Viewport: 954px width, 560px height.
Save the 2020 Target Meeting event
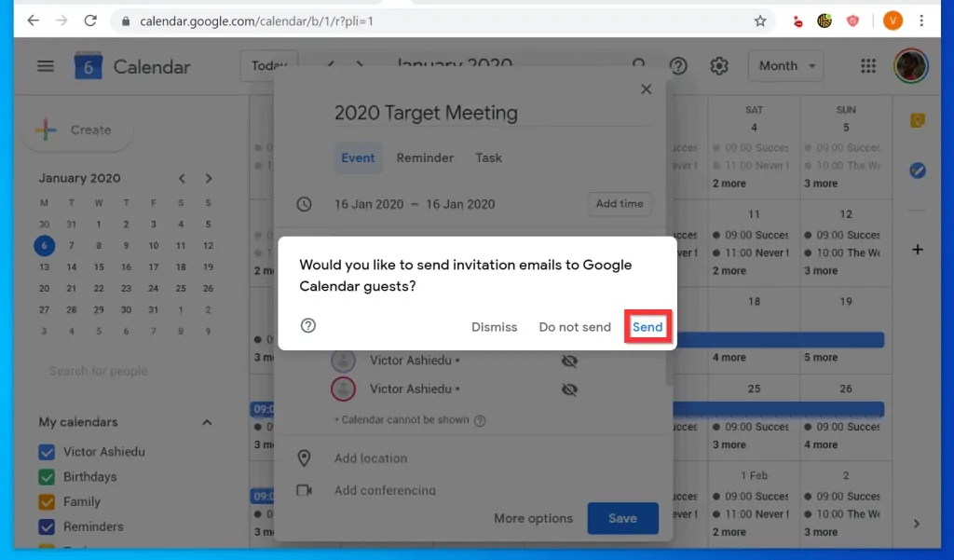pos(622,518)
